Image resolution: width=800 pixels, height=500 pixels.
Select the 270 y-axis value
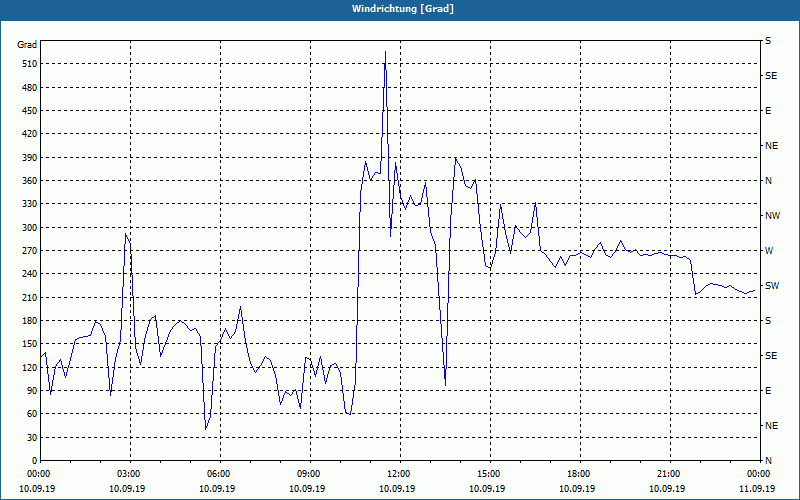[x=30, y=251]
